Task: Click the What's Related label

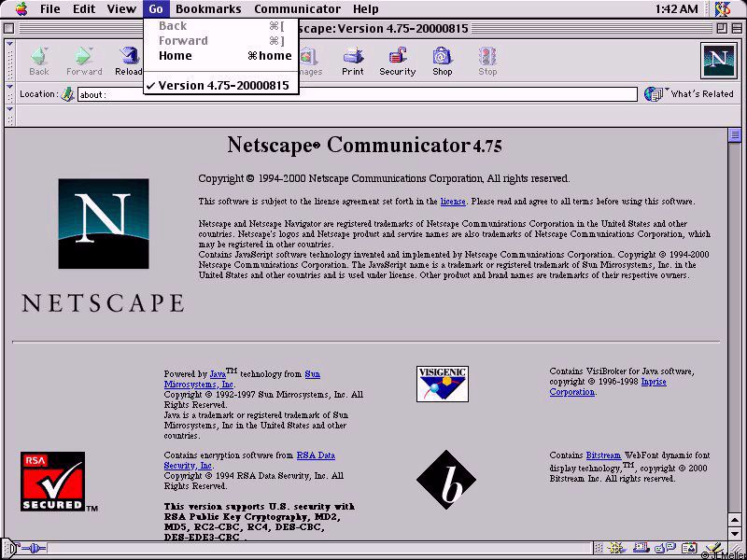Action: click(x=702, y=94)
